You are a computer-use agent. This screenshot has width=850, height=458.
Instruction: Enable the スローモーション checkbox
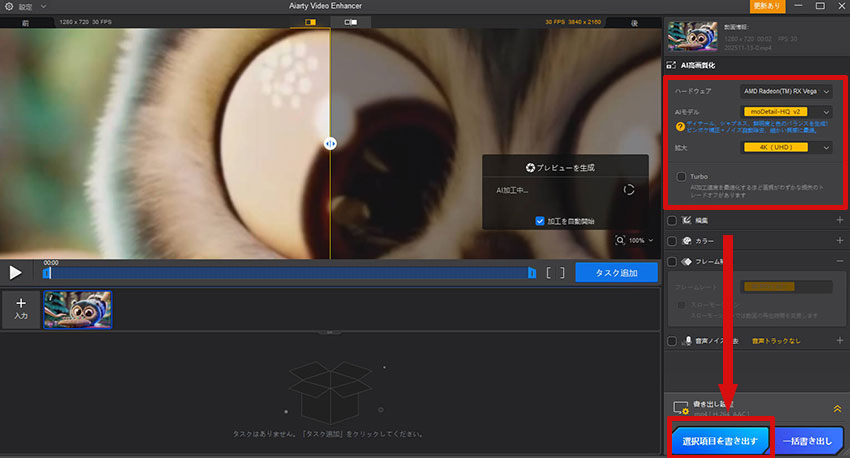click(x=681, y=305)
